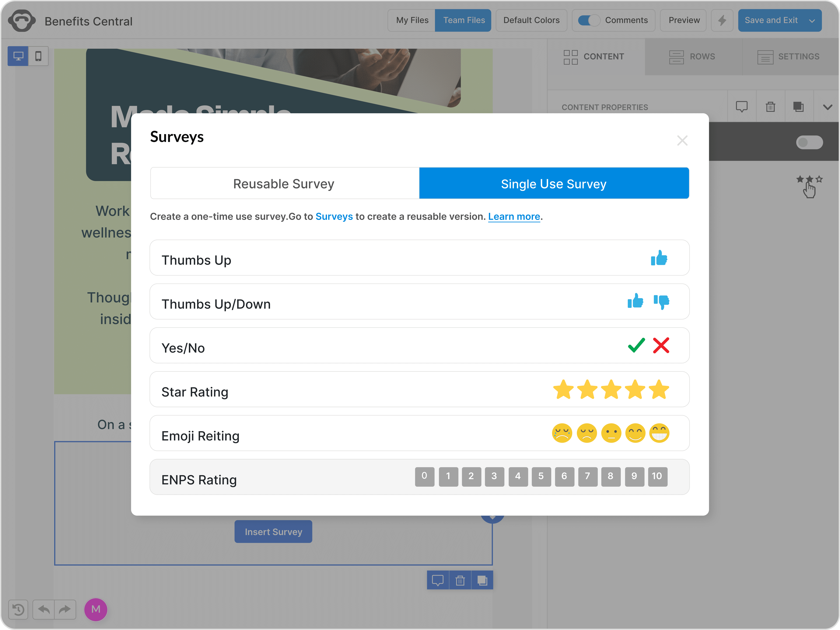Image resolution: width=840 pixels, height=630 pixels.
Task: Redo the last action with the forward arrow
Action: coord(65,609)
